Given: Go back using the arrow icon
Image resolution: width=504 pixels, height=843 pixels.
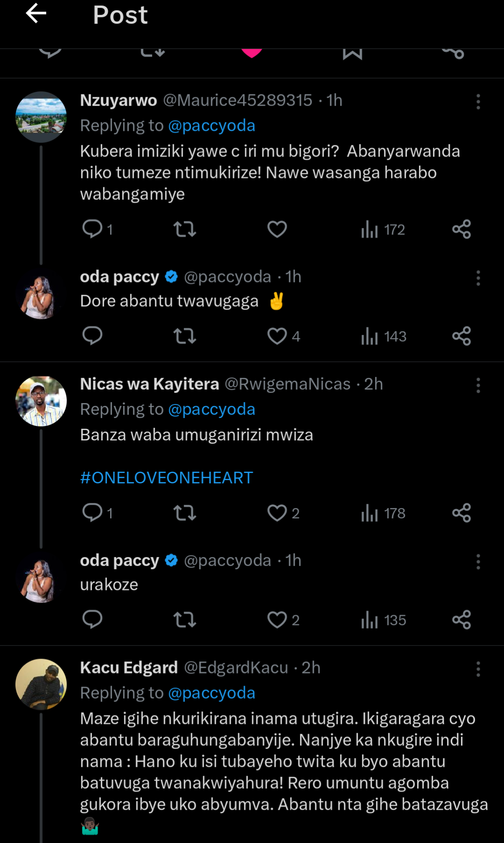Looking at the screenshot, I should click(x=36, y=14).
